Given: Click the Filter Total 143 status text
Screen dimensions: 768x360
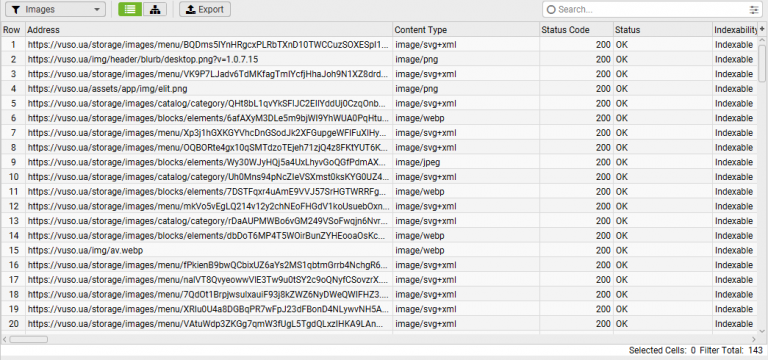Looking at the screenshot, I should tap(731, 350).
